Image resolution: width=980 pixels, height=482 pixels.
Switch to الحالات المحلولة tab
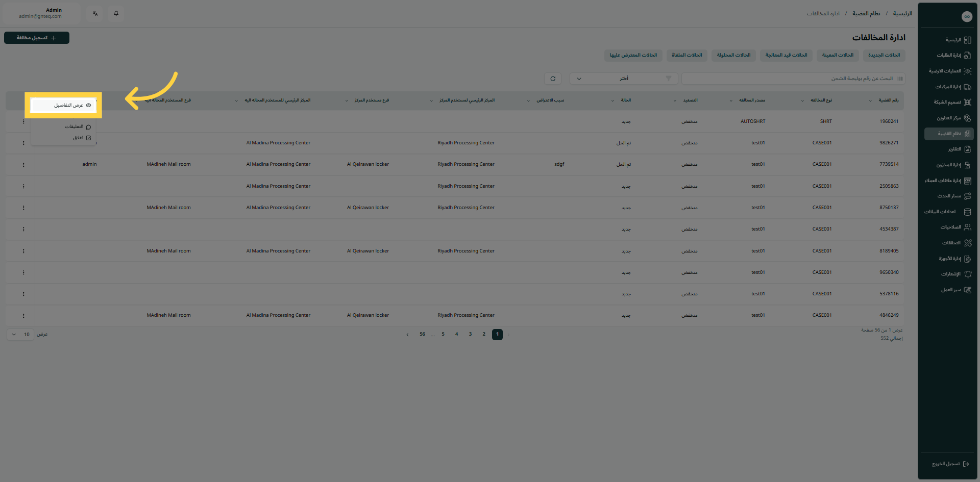733,55
